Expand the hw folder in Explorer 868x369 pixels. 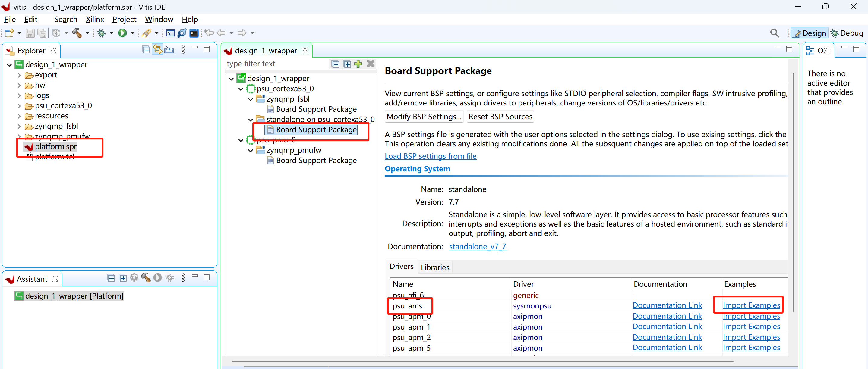coord(19,86)
